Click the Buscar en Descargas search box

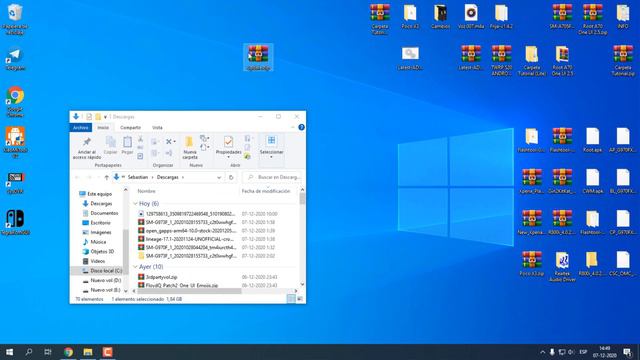tap(272, 177)
